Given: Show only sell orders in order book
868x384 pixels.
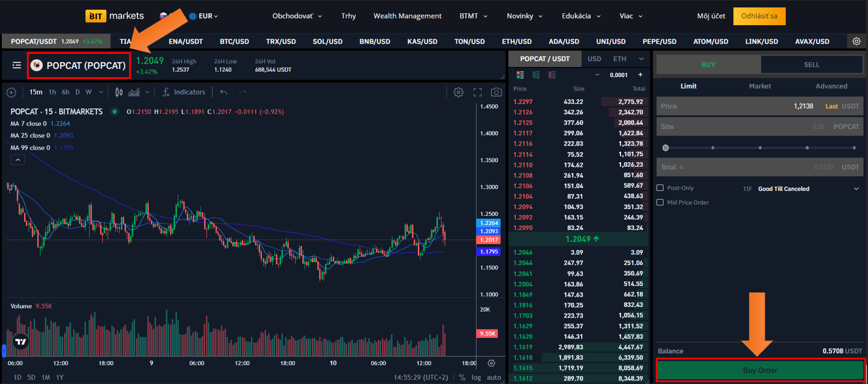Looking at the screenshot, I should click(x=552, y=75).
